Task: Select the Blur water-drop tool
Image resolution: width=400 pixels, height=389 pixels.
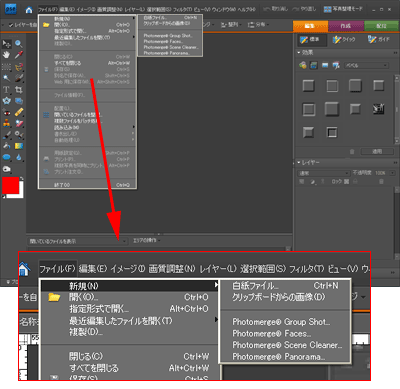Action: [19, 157]
